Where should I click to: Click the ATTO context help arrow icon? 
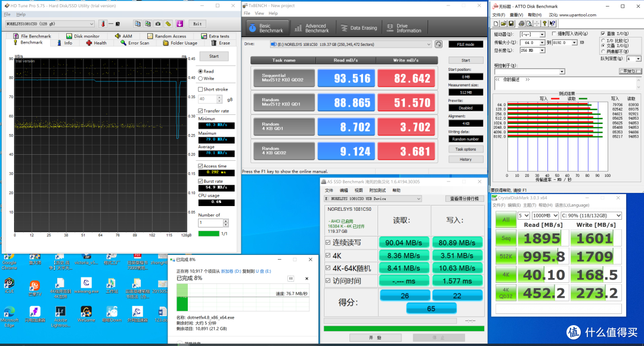click(x=552, y=24)
